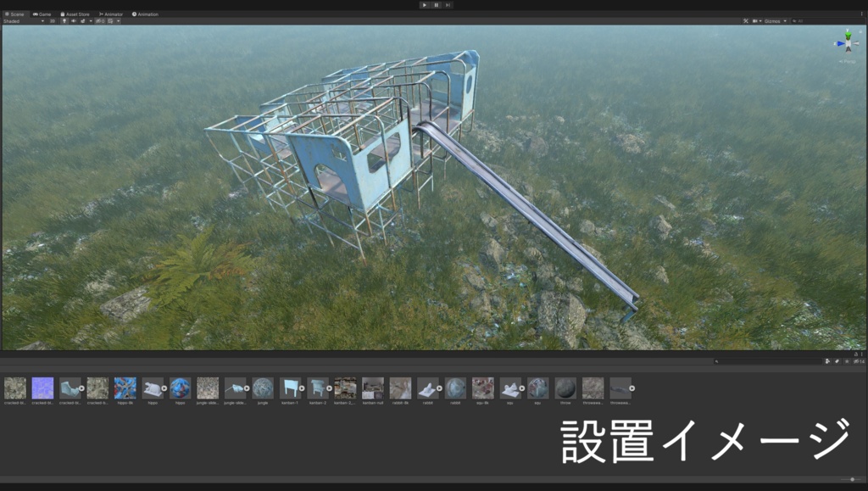Toggle scene lighting lightbulb icon
This screenshot has width=868, height=491.
(x=64, y=21)
